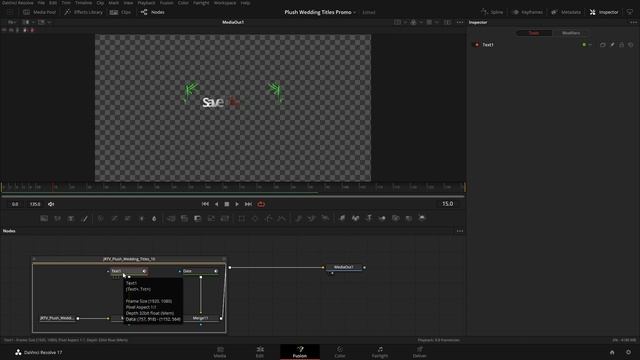Click Text1 versions icon in Inspector
Screen dimensions: 640x360
[x=602, y=44]
